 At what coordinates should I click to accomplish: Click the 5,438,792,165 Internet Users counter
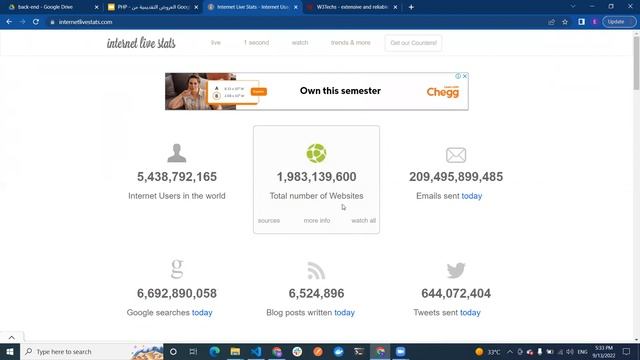point(177,177)
